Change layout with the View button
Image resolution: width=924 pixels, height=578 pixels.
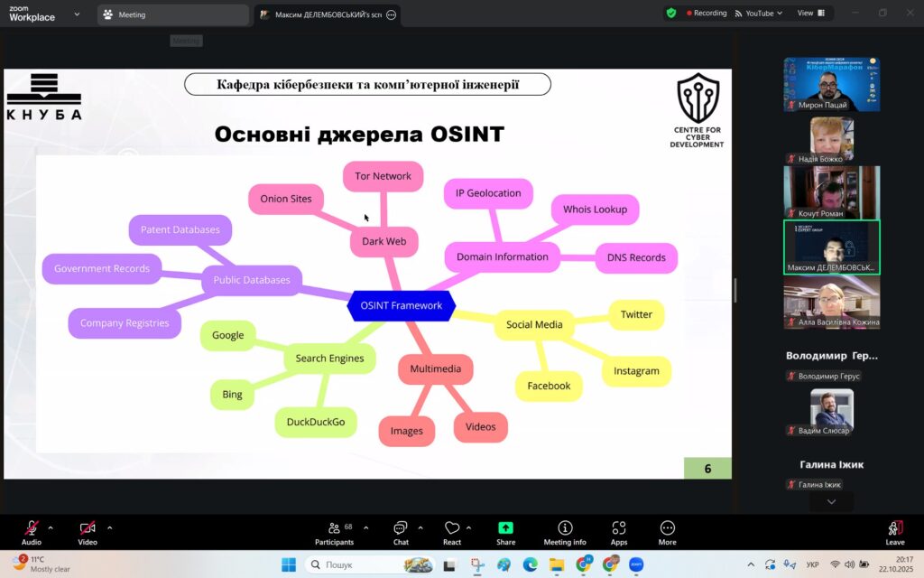coord(810,14)
